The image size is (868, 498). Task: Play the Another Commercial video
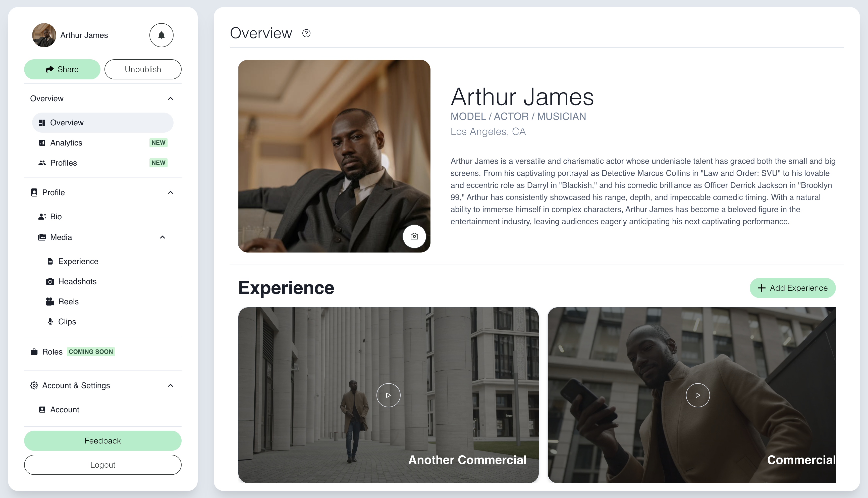pos(388,395)
